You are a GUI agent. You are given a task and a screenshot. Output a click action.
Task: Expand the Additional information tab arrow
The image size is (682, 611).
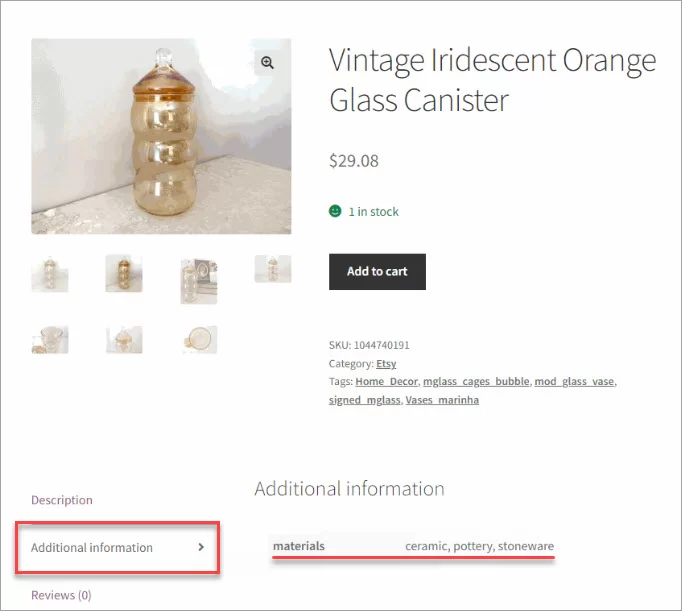[201, 547]
